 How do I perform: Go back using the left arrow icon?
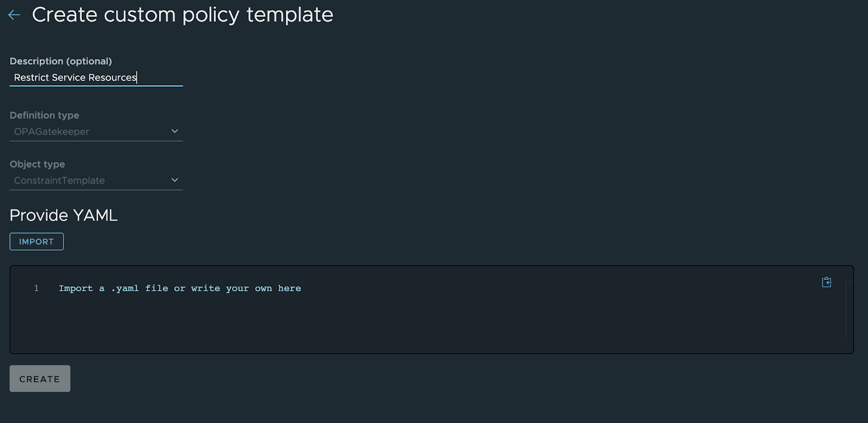14,15
